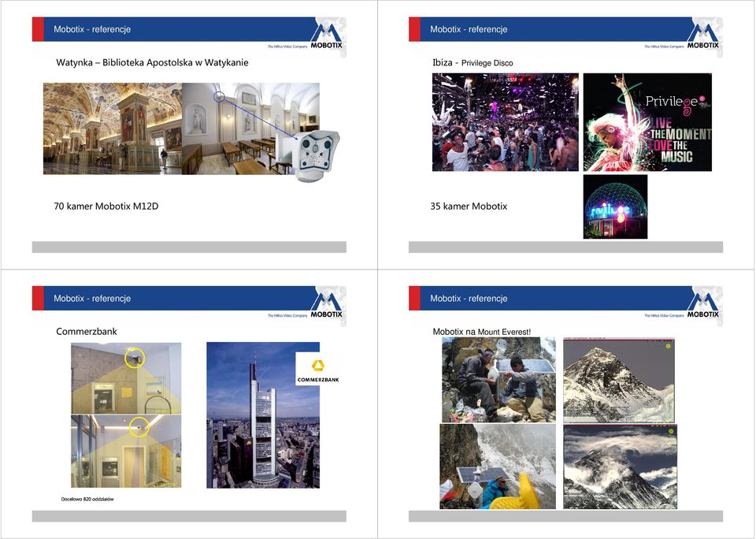Click 'The HiRes Video Company' tagline on Commerzbank slide

[x=287, y=315]
